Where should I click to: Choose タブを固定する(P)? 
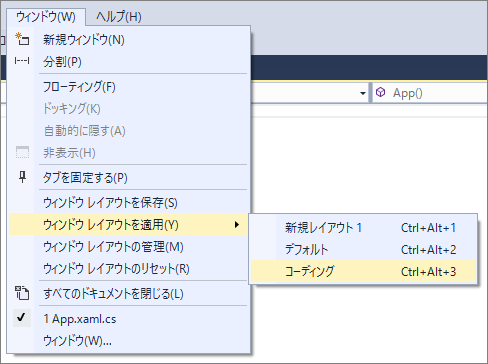(129, 177)
